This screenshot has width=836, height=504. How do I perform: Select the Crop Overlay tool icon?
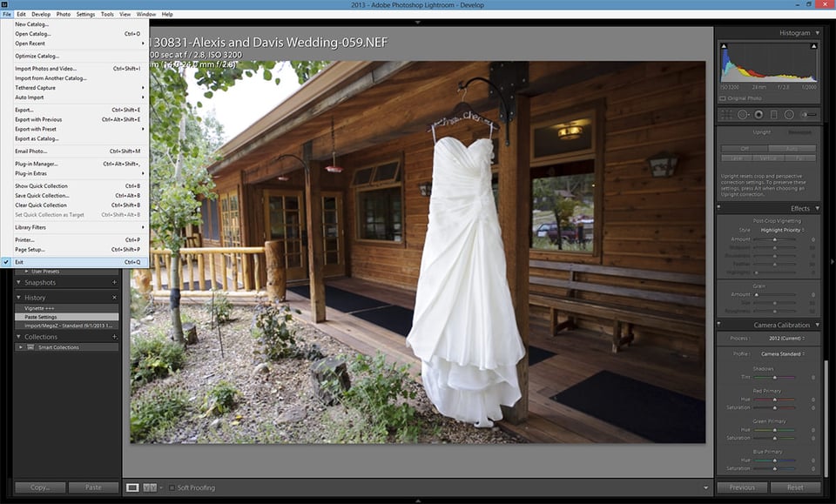(726, 115)
